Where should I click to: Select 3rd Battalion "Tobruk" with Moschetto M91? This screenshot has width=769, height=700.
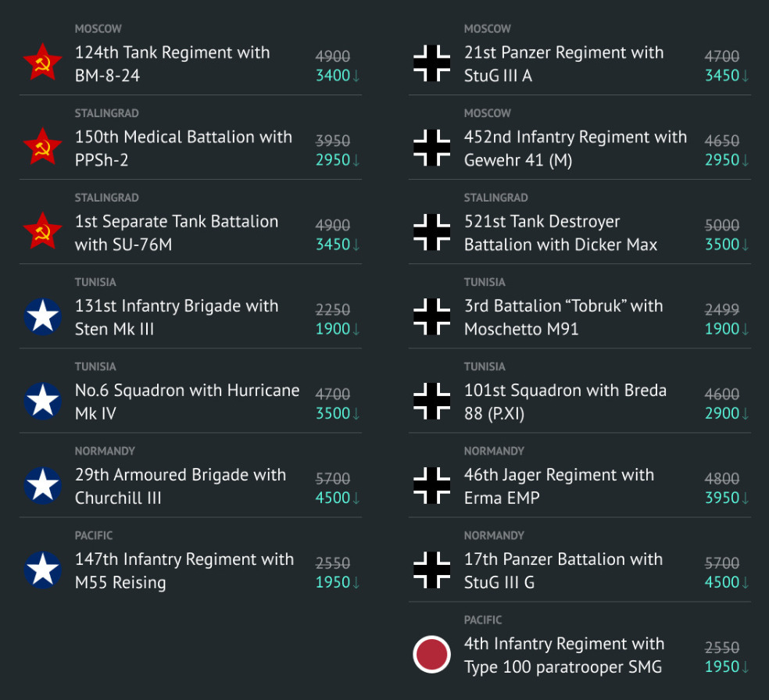(563, 317)
